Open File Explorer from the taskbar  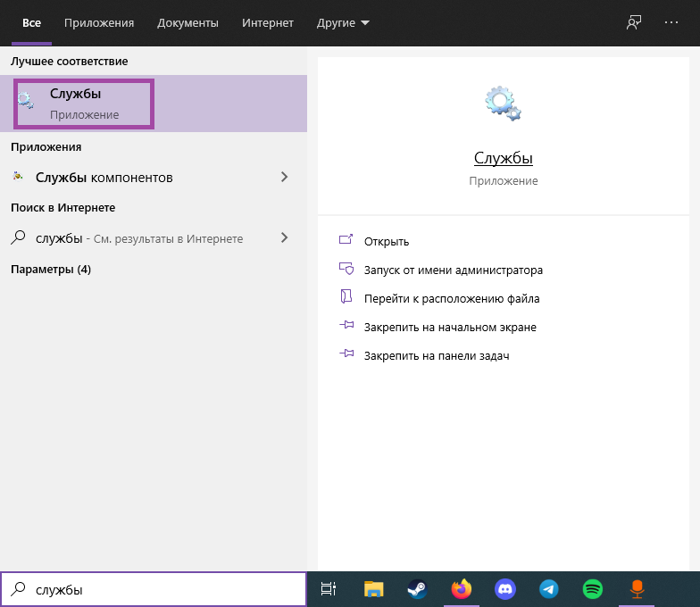[x=373, y=589]
